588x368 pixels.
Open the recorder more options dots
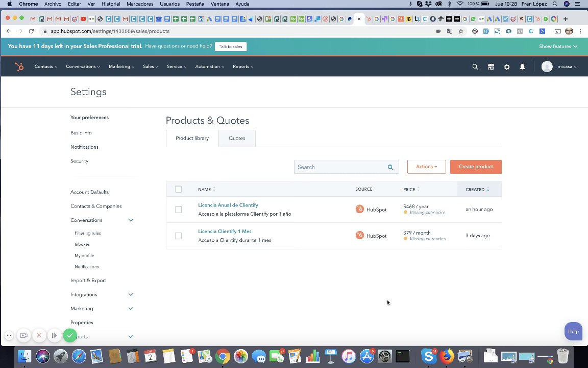click(9, 335)
